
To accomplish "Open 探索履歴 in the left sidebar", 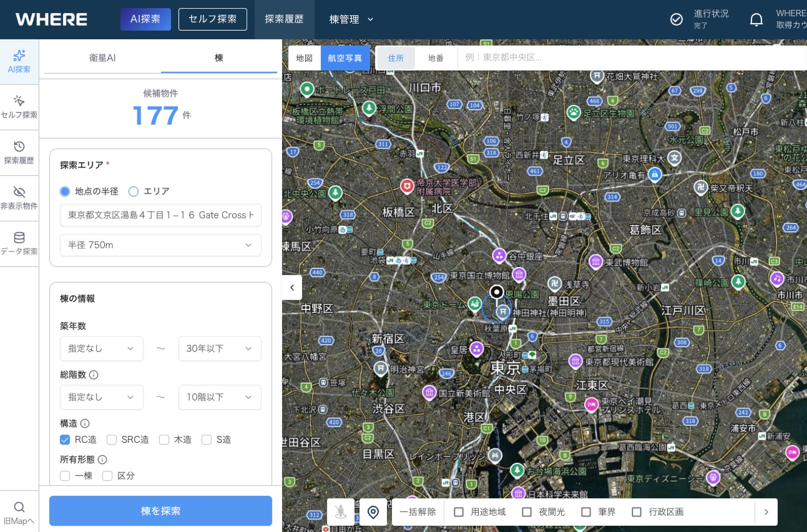I will 19,153.
